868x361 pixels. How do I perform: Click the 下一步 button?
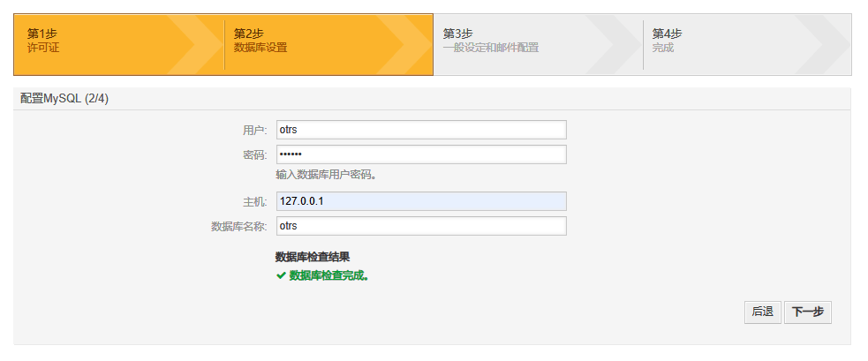click(808, 312)
